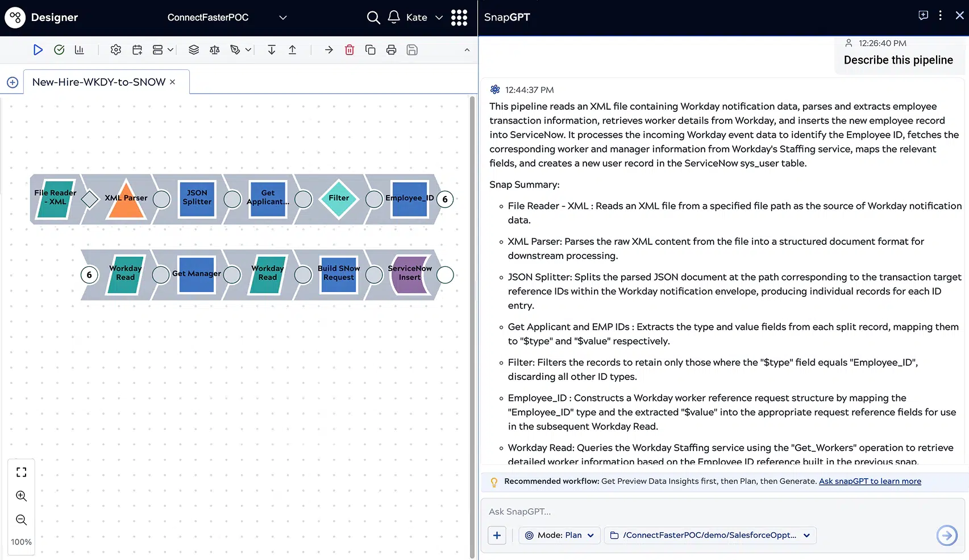
Task: Click the fit-to-screen canvas icon
Action: 22,472
